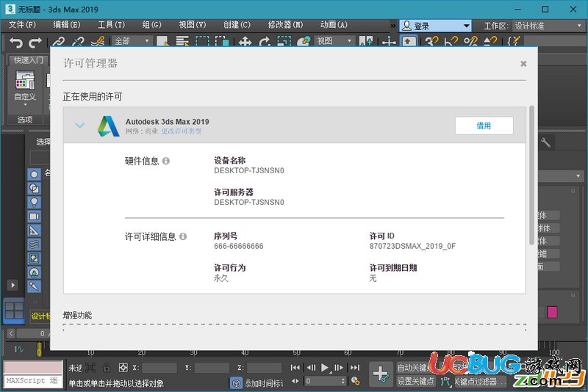Choose the Rectangular Selection Region tool

[203, 42]
